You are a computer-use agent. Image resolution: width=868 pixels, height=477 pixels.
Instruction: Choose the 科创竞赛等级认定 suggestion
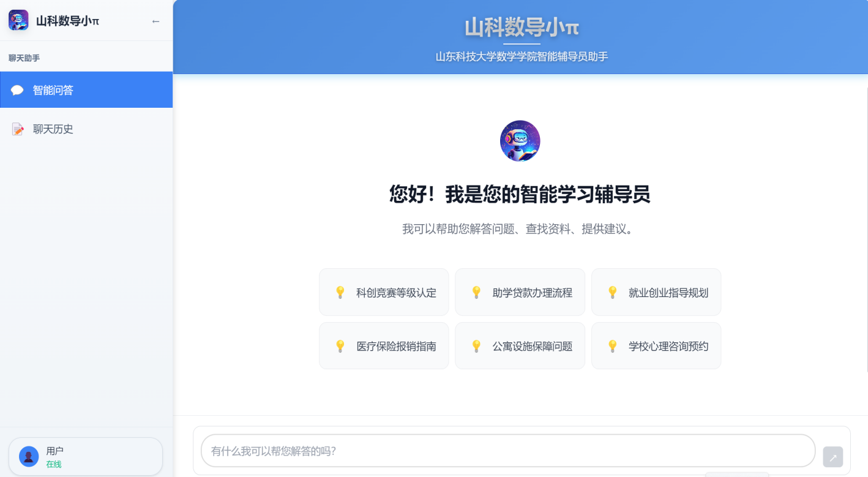point(384,292)
